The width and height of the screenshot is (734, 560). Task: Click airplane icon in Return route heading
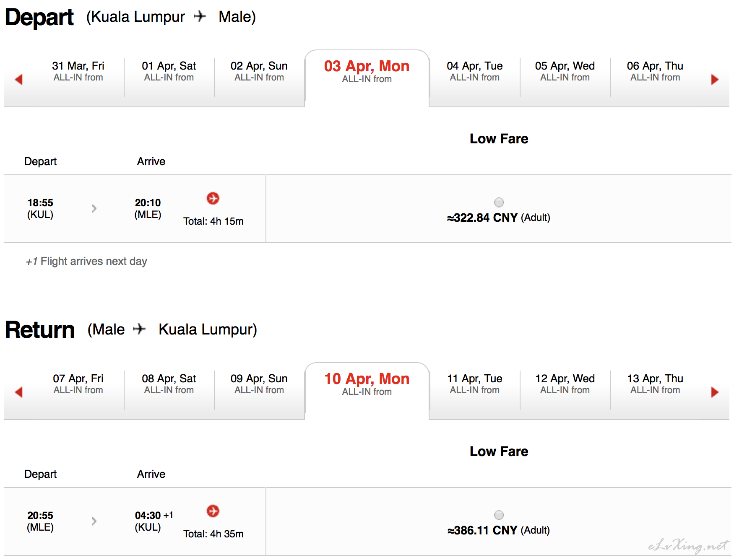point(140,329)
